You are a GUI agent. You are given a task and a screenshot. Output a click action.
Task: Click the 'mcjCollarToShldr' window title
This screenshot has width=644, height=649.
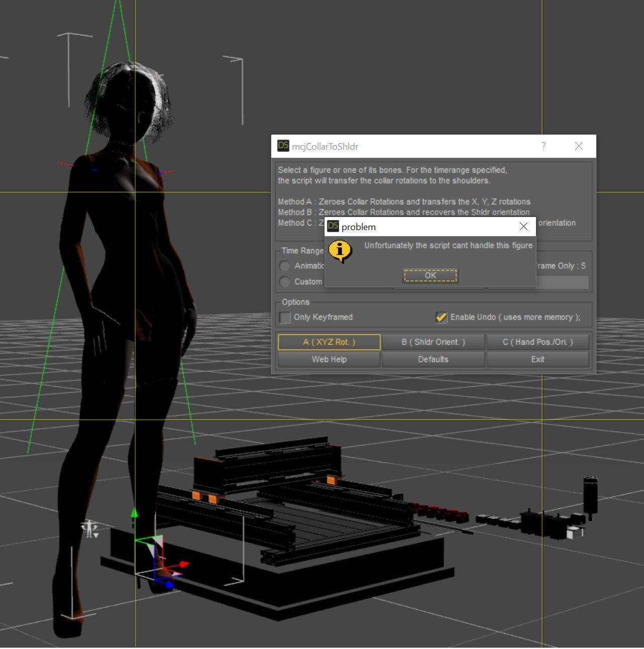pyautogui.click(x=325, y=147)
